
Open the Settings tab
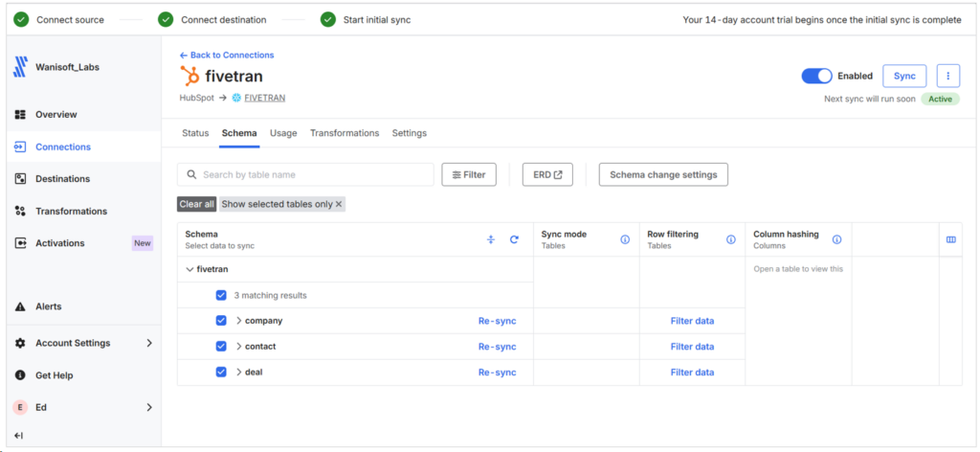tap(410, 133)
